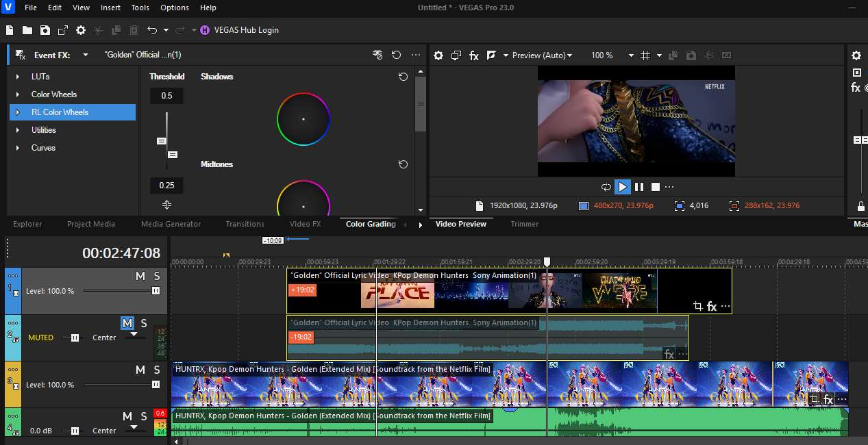The image size is (868, 445).
Task: Solo video track 1
Action: pyautogui.click(x=156, y=276)
